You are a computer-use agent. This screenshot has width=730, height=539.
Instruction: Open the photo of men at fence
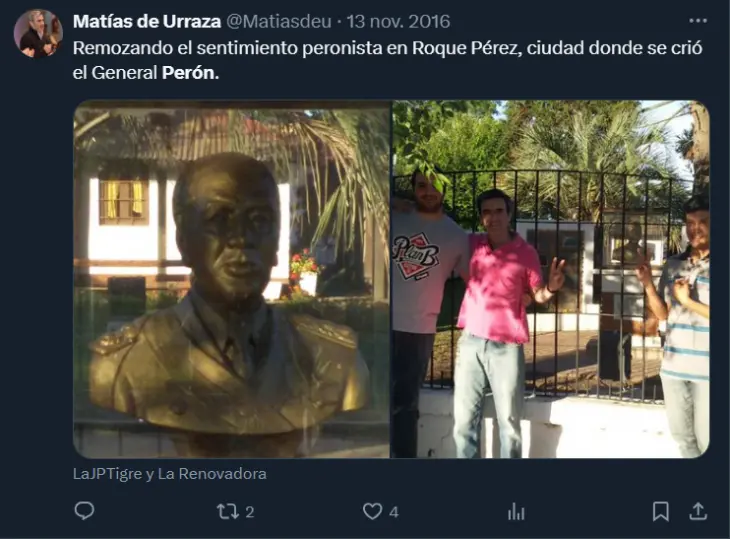pos(550,279)
